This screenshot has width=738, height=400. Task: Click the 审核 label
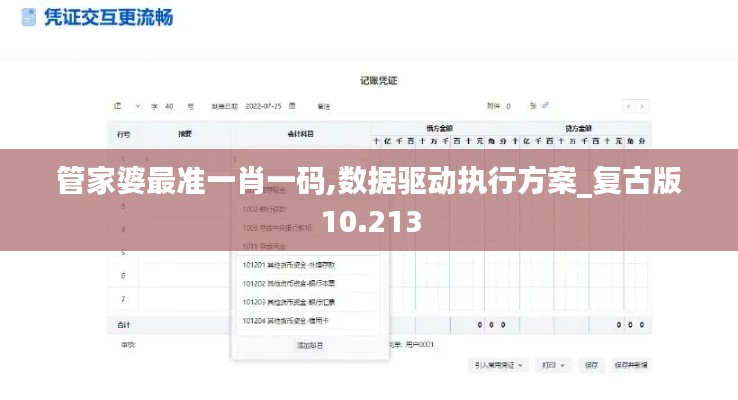128,345
